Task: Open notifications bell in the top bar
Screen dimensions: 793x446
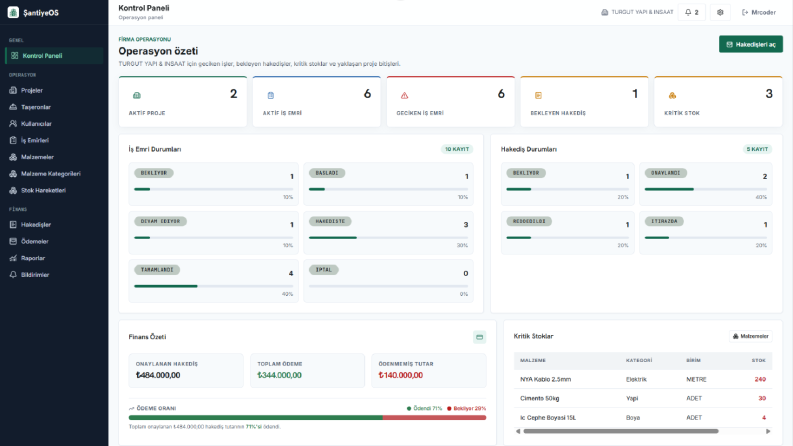Action: click(691, 12)
